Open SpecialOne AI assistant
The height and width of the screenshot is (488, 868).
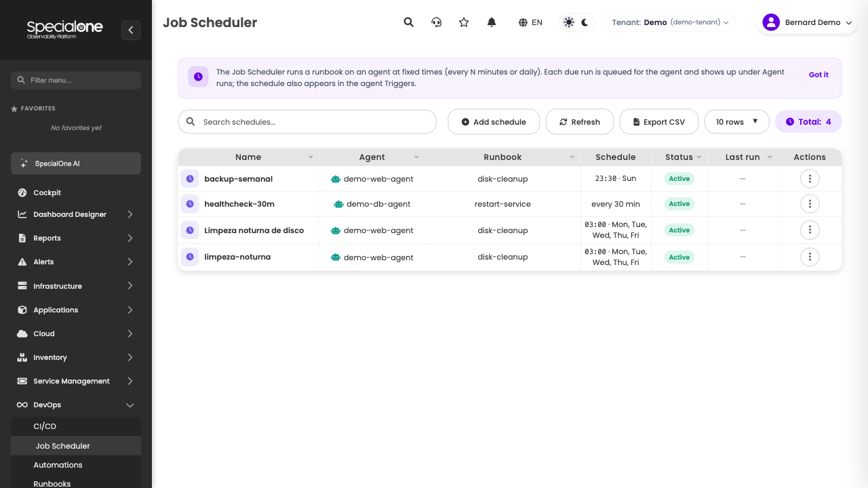pos(76,163)
